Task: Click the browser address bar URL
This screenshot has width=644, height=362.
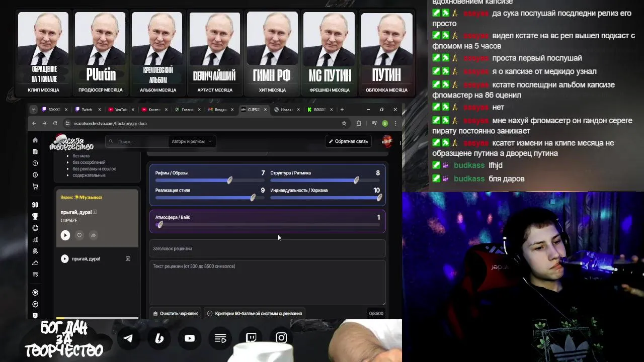Action: (x=110, y=123)
